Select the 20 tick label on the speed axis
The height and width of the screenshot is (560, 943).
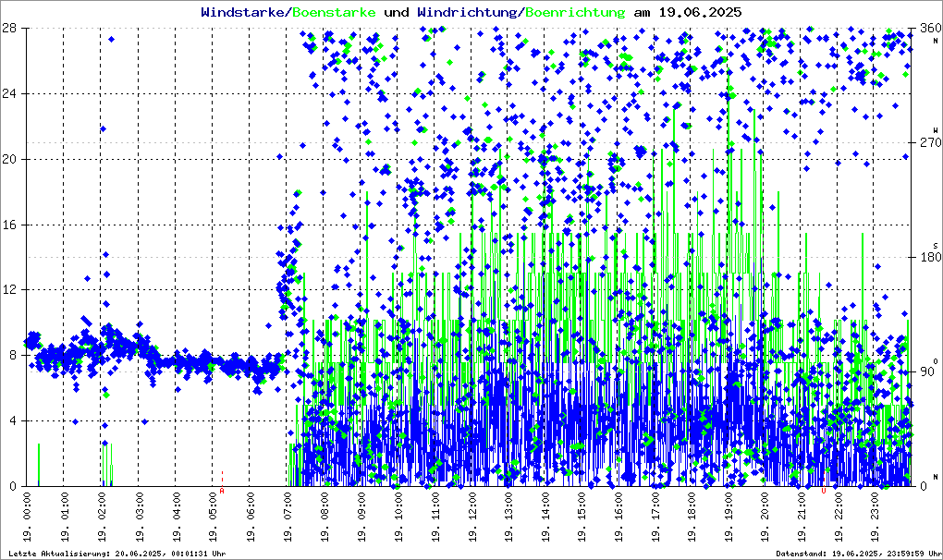tap(8, 159)
